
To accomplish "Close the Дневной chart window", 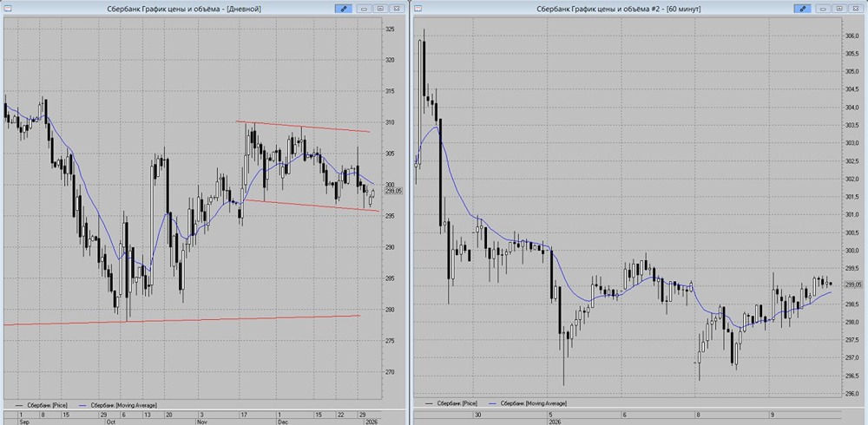I will 397,9.
